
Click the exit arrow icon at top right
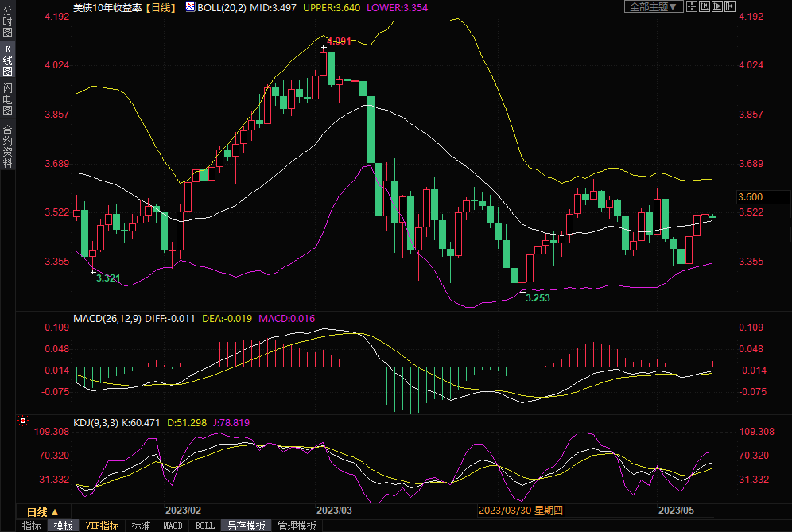coord(729,6)
